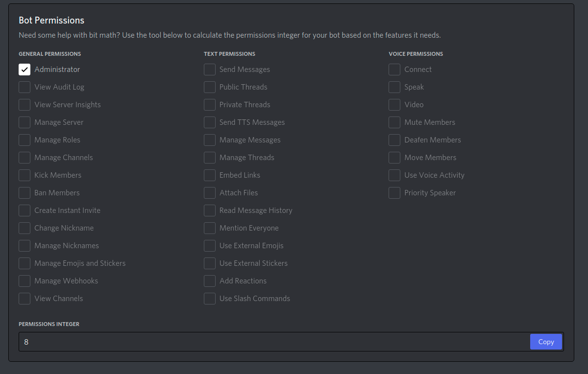Viewport: 588px width, 374px height.
Task: Enable the Ban Members permission
Action: [24, 193]
